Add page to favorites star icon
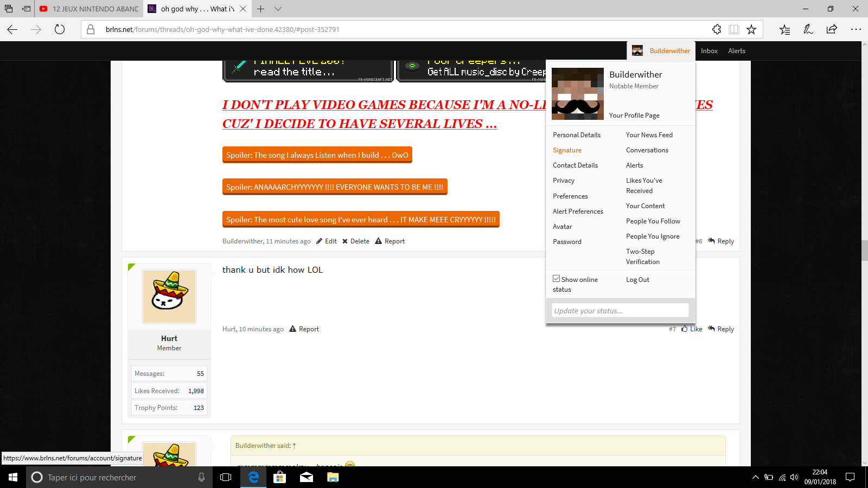868x488 pixels. click(x=751, y=29)
